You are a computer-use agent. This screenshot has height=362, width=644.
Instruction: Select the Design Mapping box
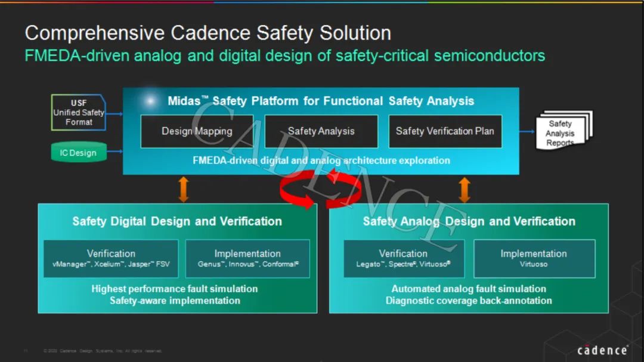tap(197, 131)
